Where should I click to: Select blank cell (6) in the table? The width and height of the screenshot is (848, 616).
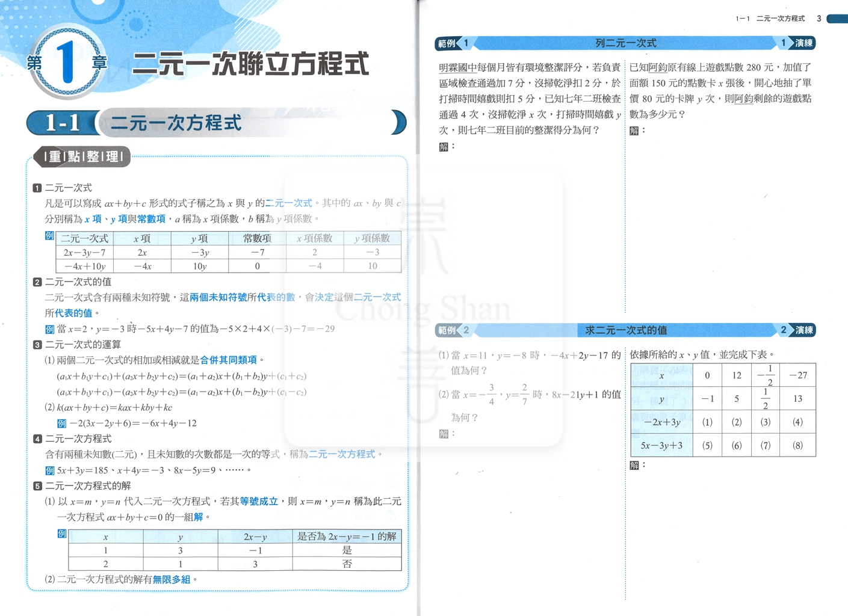click(737, 446)
